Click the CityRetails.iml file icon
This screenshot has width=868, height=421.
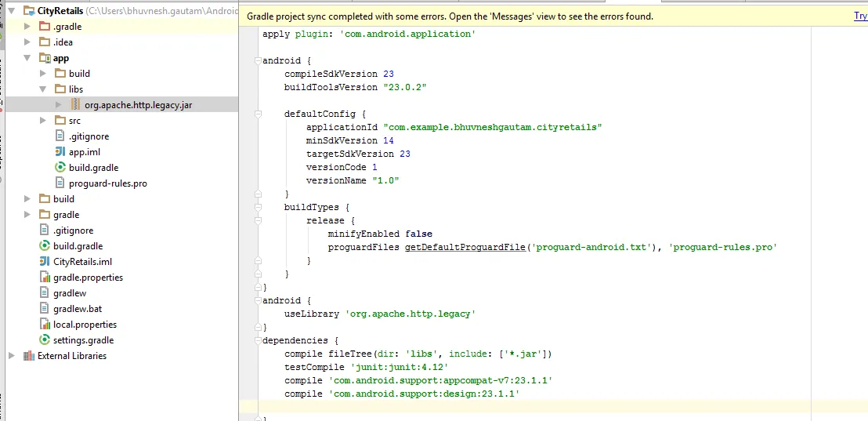tap(45, 262)
